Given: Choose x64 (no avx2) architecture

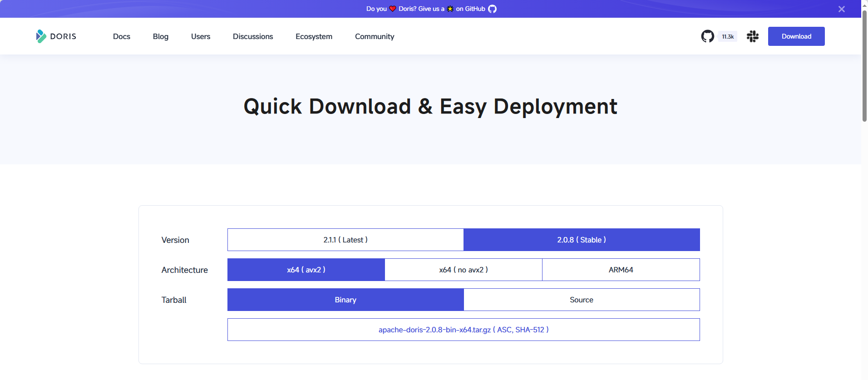Looking at the screenshot, I should [x=464, y=270].
